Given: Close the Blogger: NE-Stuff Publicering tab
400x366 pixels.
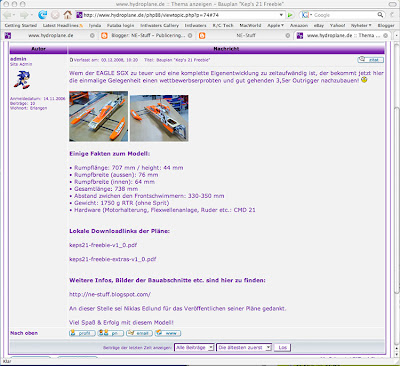Looking at the screenshot, I should [x=190, y=36].
